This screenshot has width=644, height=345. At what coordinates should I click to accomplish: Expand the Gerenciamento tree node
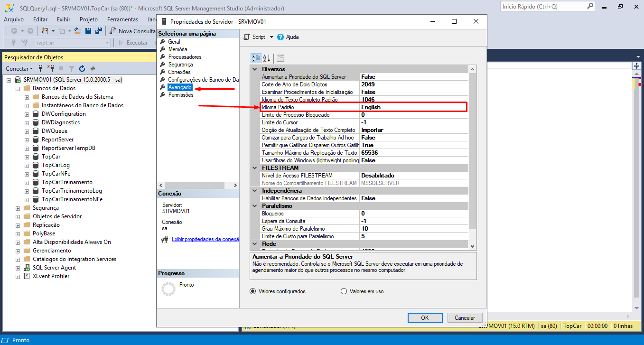tap(18, 251)
